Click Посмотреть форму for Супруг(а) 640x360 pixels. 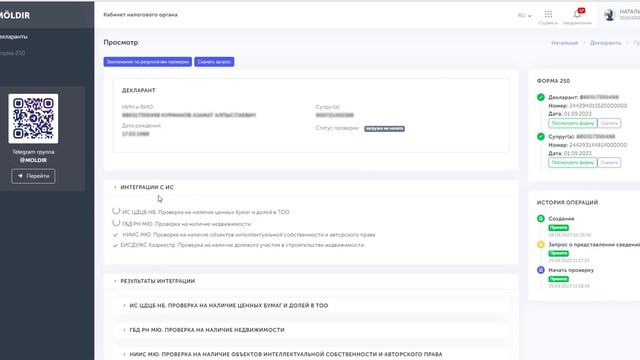click(573, 162)
